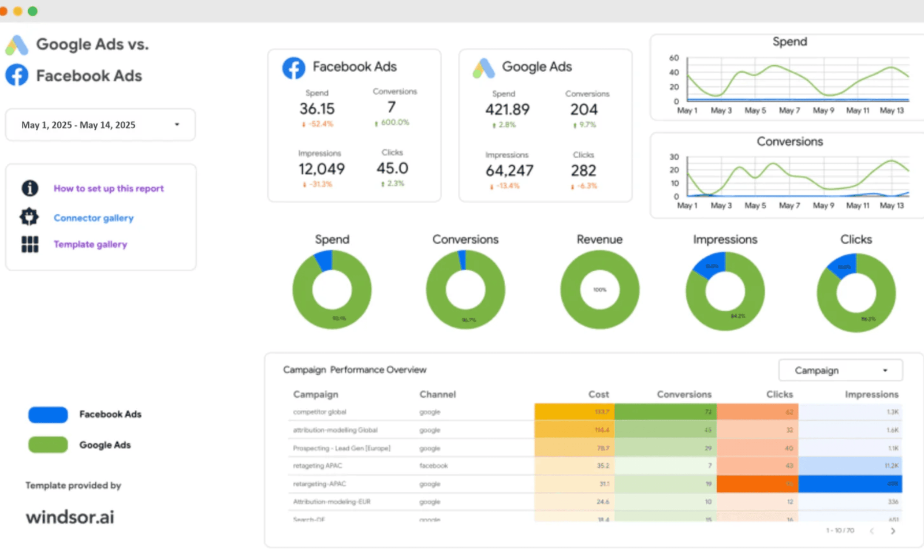This screenshot has width=924, height=560.
Task: Open the May 1 - May 14 date range dropdown
Action: click(100, 125)
